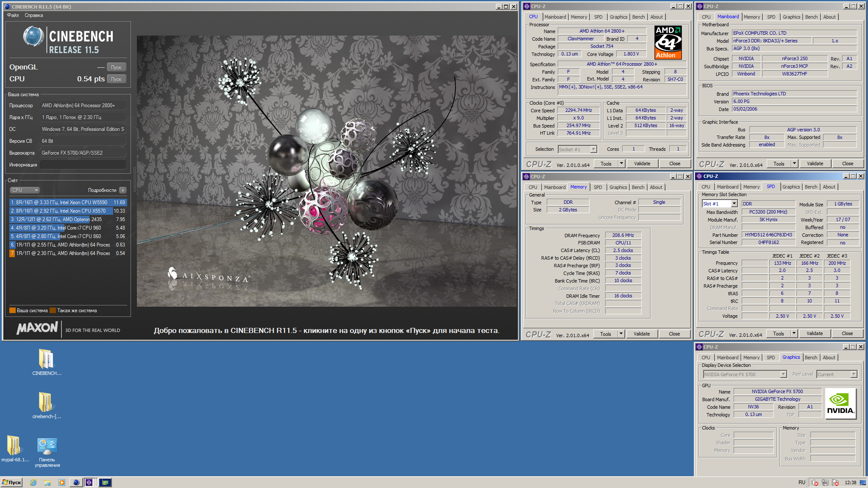Switch to the Bench tab in the CPU-Z CPU window
This screenshot has width=868, height=488.
tap(638, 17)
